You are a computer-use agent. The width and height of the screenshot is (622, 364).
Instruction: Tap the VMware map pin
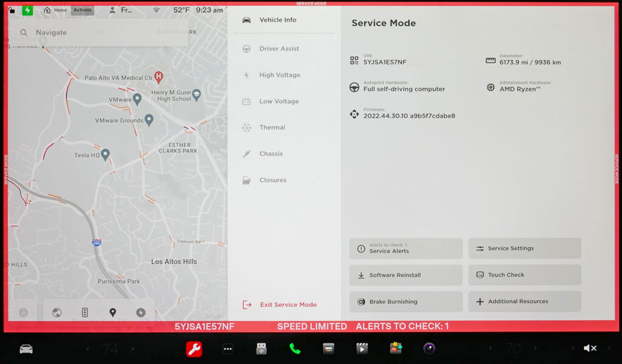tap(137, 99)
